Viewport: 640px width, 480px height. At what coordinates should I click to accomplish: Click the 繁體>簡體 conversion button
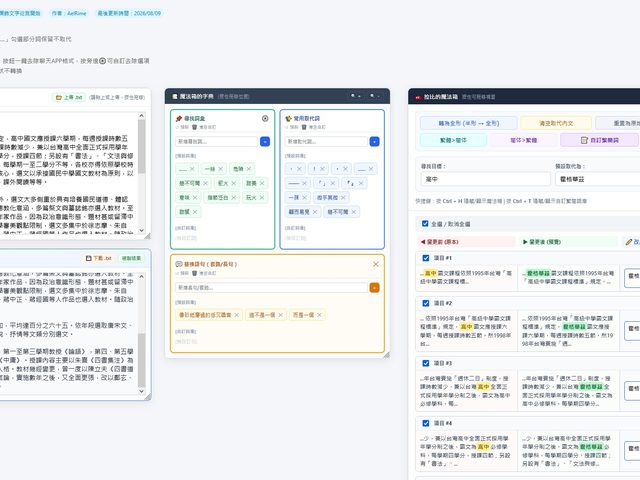[453, 140]
